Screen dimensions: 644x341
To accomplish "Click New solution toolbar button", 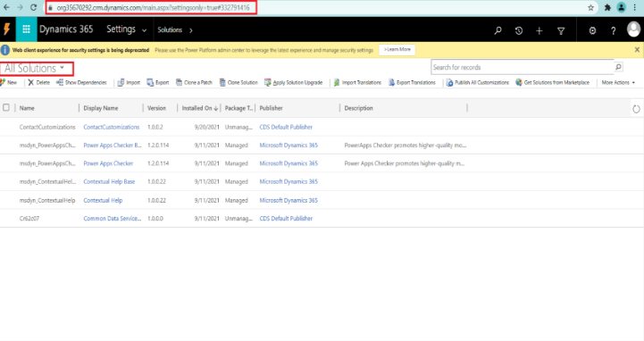I will [x=9, y=82].
